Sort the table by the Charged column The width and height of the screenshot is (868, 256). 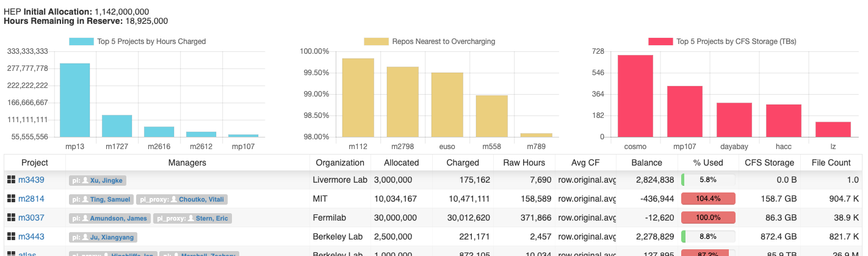click(463, 163)
